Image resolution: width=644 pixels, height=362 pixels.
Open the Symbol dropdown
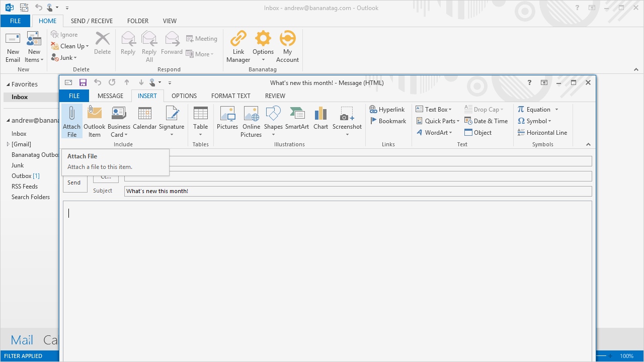534,121
